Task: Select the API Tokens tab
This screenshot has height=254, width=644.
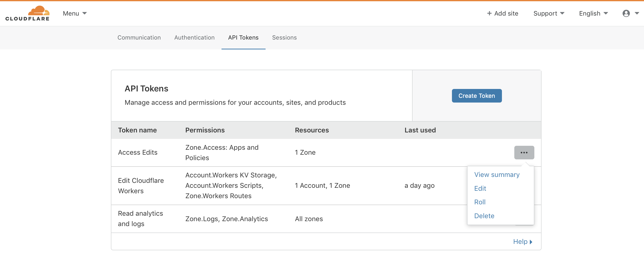Action: point(243,38)
